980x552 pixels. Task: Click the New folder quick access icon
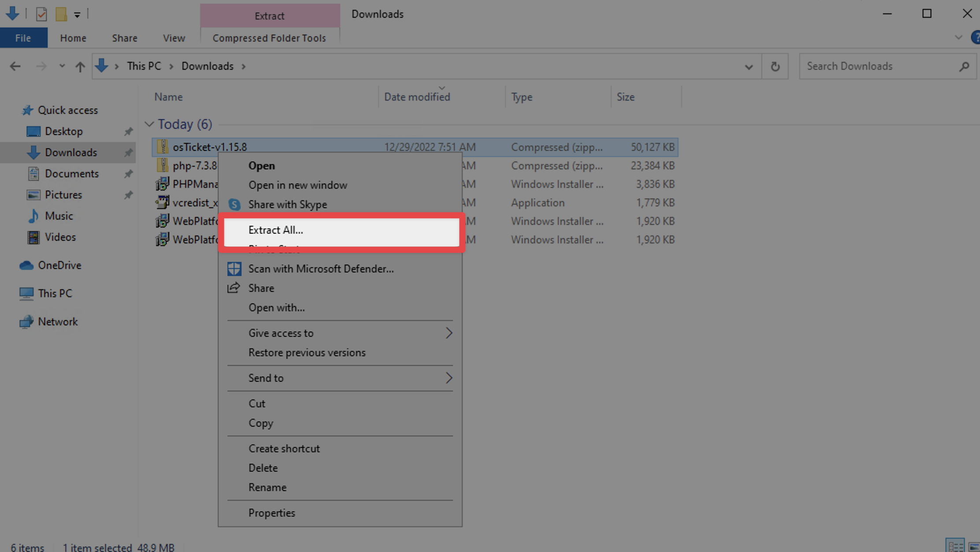61,14
